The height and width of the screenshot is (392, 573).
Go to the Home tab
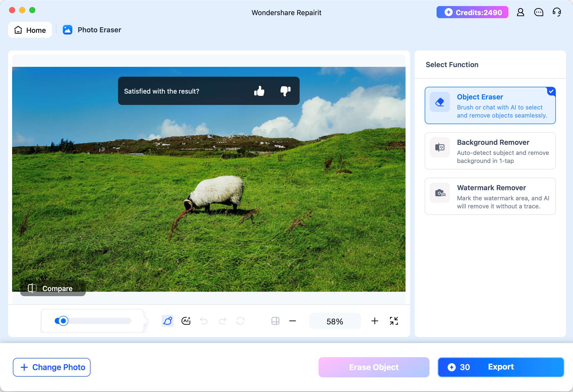click(x=30, y=30)
